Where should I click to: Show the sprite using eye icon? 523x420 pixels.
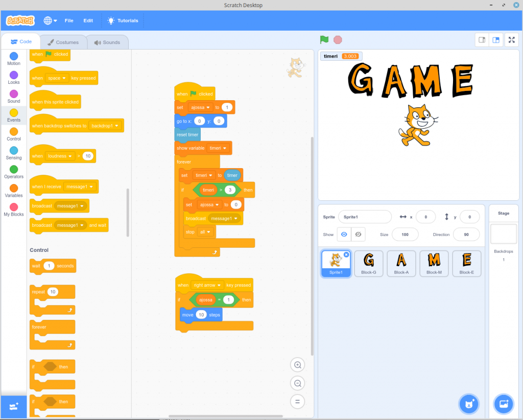point(344,235)
